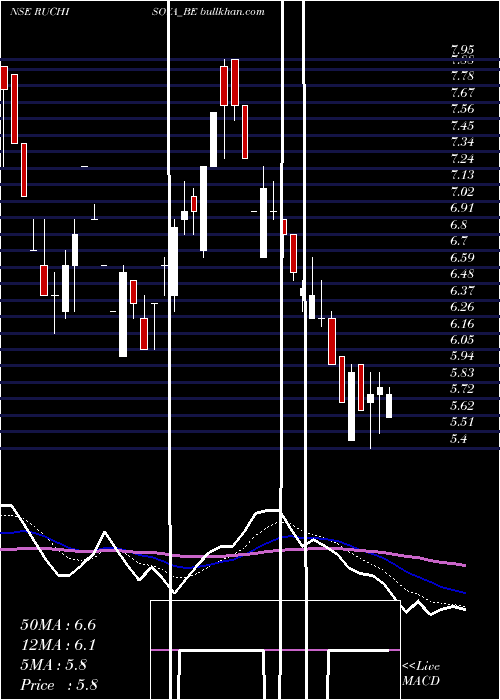Select the 7.78 price axis label
The image size is (500, 700).
[462, 76]
